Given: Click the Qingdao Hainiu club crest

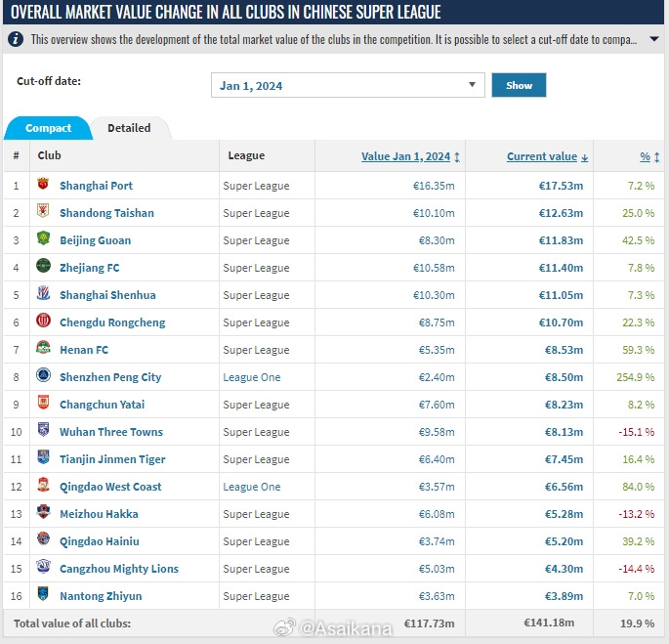Looking at the screenshot, I should tap(43, 539).
